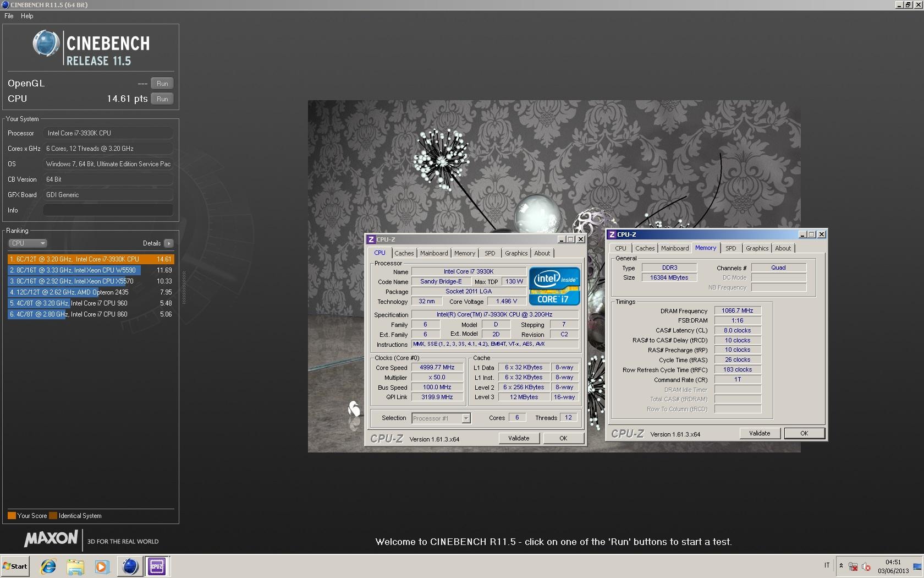Switch to CPU tab in right CPU-Z

pos(621,248)
